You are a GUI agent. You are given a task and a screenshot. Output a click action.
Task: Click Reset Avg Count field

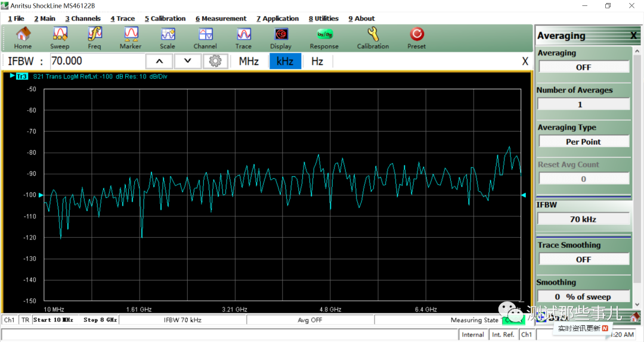(584, 179)
